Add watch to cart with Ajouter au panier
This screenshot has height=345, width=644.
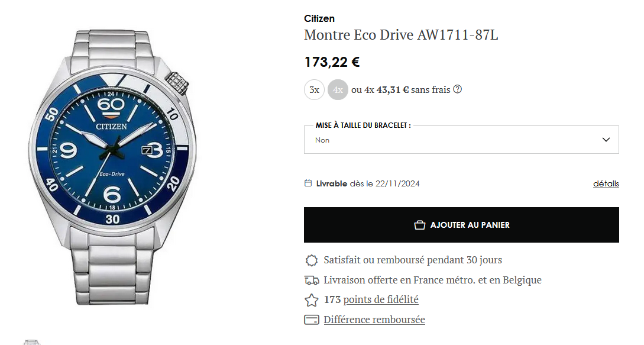(461, 225)
